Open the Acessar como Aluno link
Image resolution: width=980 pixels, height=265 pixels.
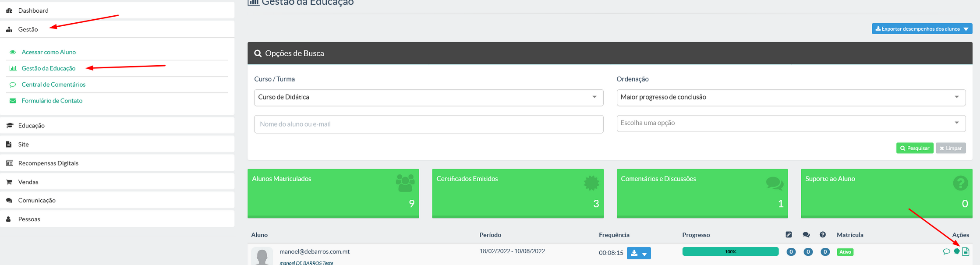point(49,52)
